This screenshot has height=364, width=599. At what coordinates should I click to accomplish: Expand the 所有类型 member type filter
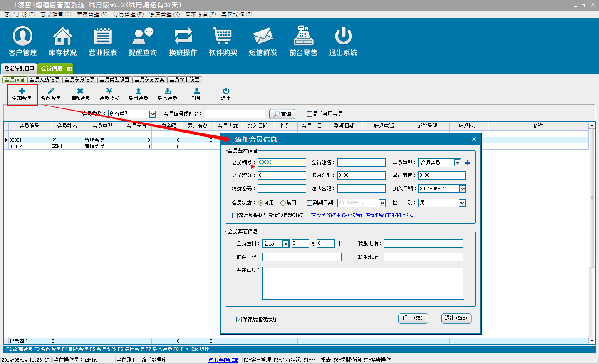coord(153,114)
